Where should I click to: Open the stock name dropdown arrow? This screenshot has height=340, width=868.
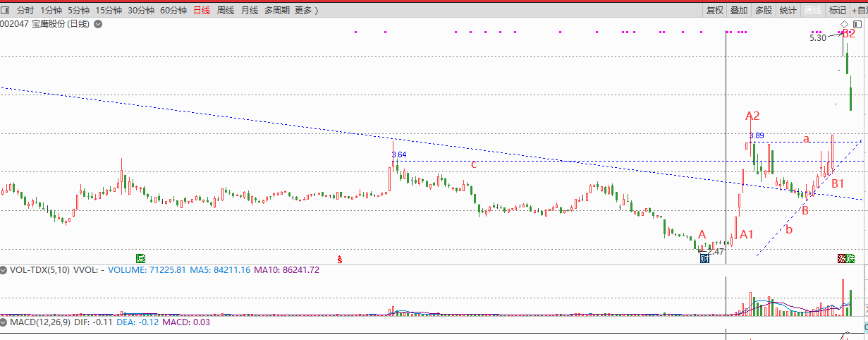(x=98, y=24)
